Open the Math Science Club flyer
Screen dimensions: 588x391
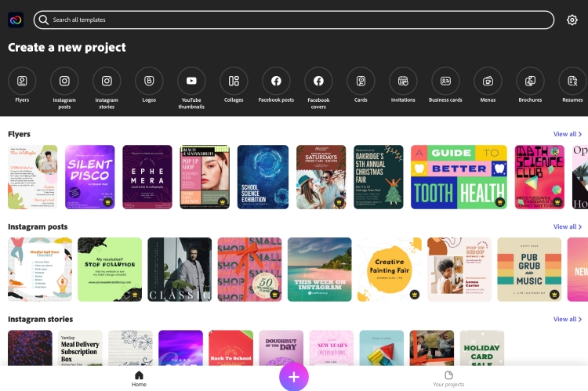539,177
